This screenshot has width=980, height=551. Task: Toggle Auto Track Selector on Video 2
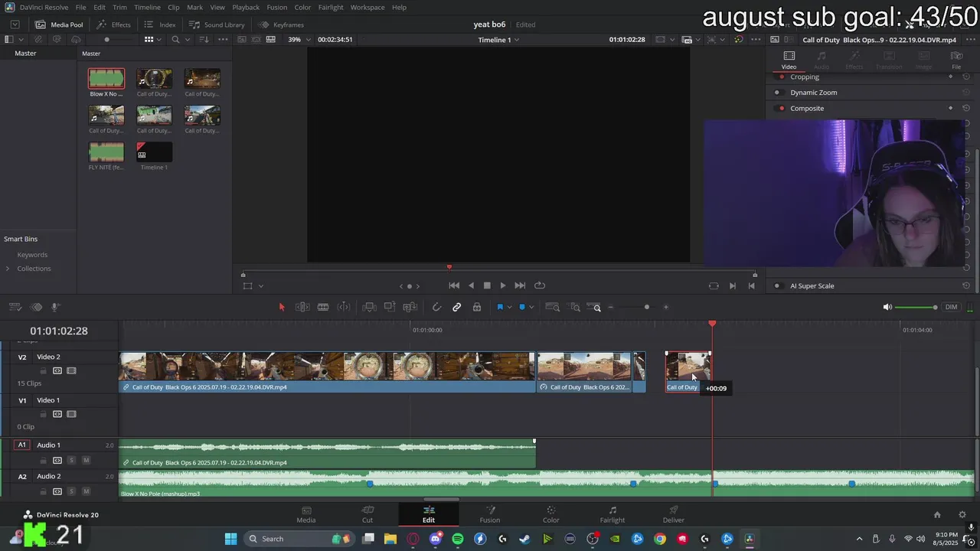click(x=57, y=370)
